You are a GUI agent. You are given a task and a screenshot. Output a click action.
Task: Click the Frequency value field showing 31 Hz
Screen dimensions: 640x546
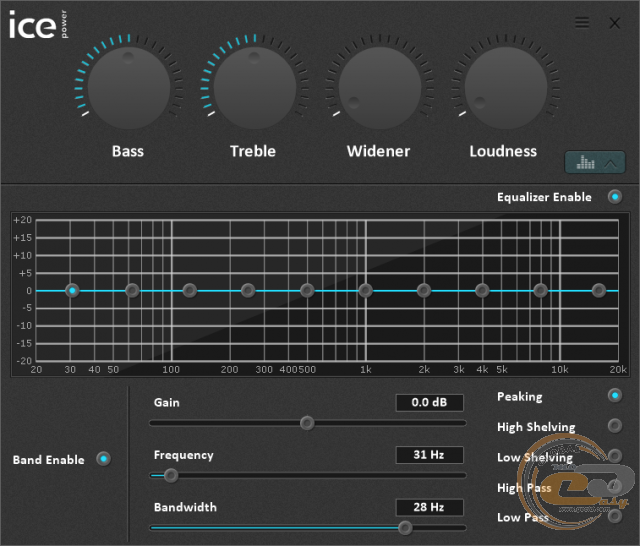tap(430, 455)
